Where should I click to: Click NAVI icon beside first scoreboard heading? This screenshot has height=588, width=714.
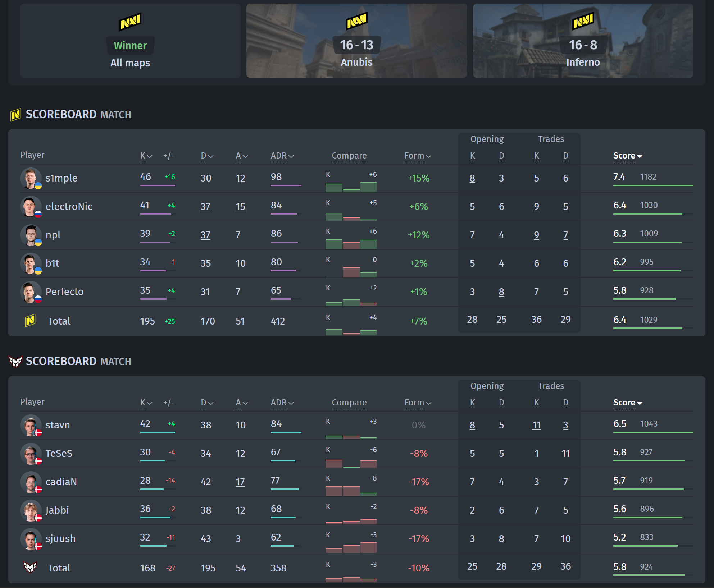coord(15,115)
